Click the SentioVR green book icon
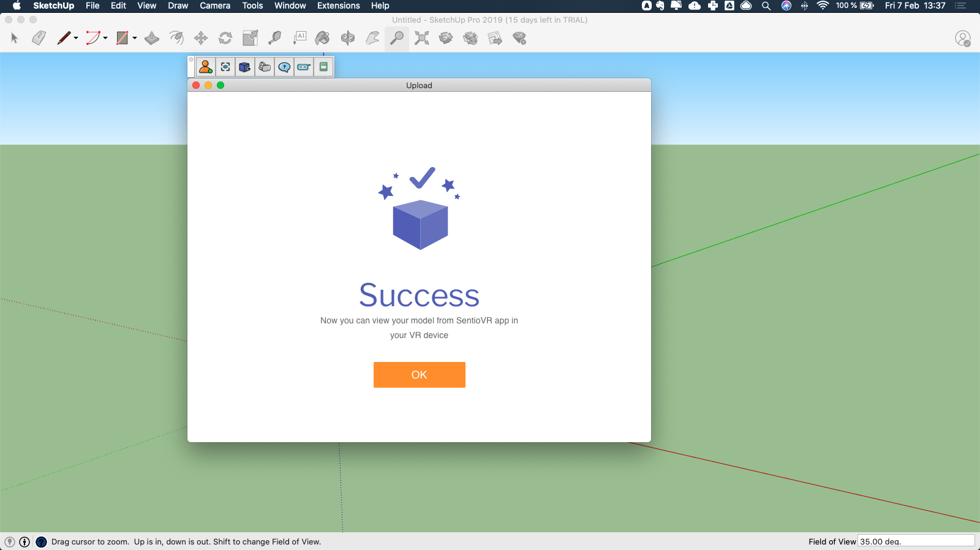This screenshot has height=550, width=980. click(x=323, y=67)
